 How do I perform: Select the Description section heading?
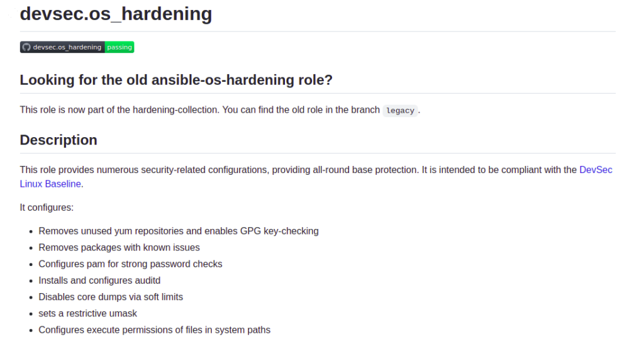point(58,140)
